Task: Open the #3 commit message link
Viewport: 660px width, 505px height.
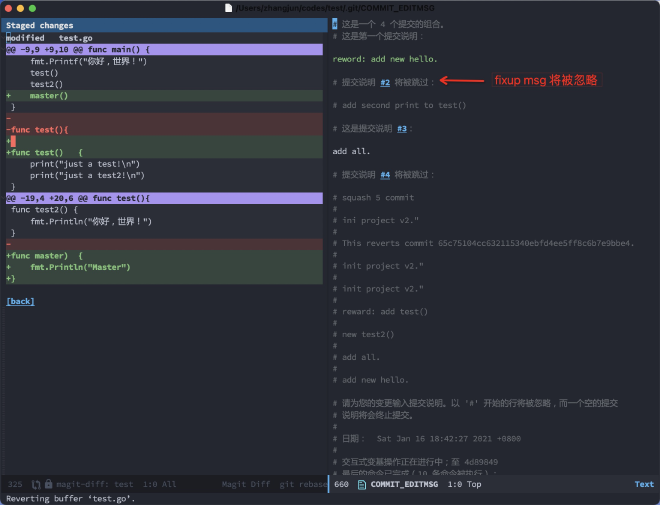Action: pyautogui.click(x=401, y=128)
